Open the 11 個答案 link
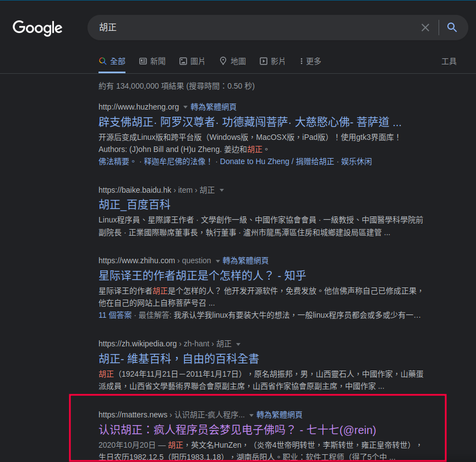This screenshot has height=462, width=476. 115,316
